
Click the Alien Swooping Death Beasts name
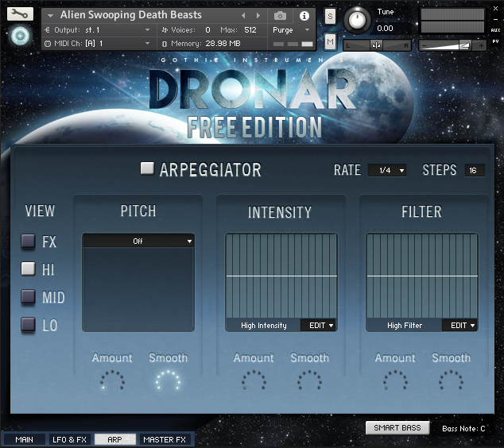(131, 15)
